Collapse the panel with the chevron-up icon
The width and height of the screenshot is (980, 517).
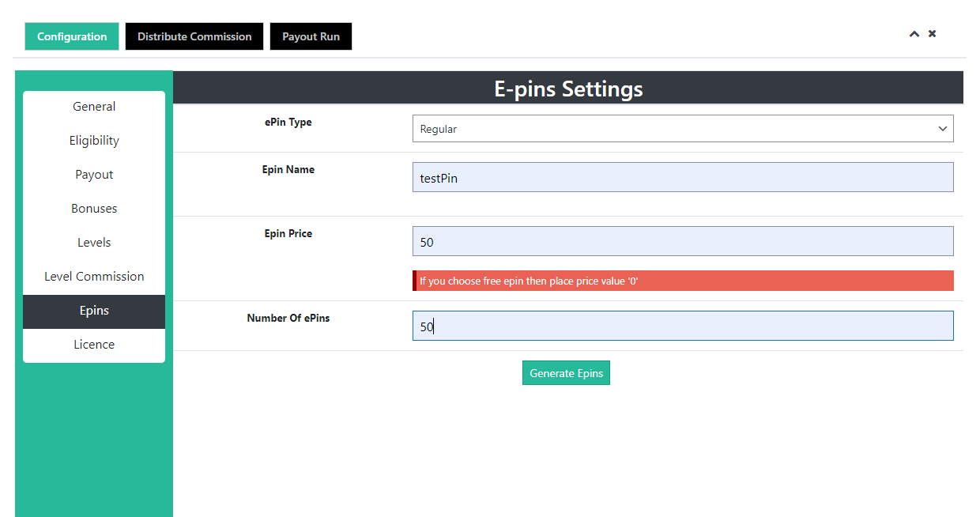(914, 34)
